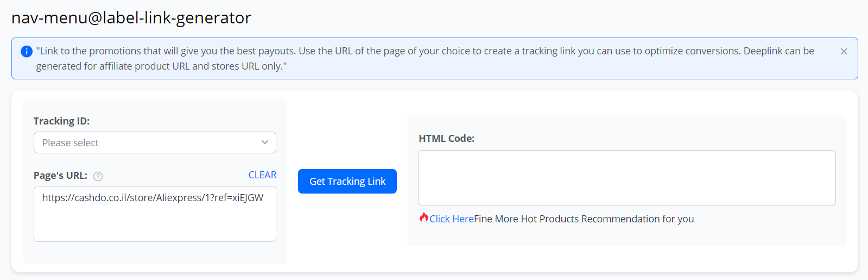Click the help icon beside Page's URL
The height and width of the screenshot is (280, 868).
[98, 176]
